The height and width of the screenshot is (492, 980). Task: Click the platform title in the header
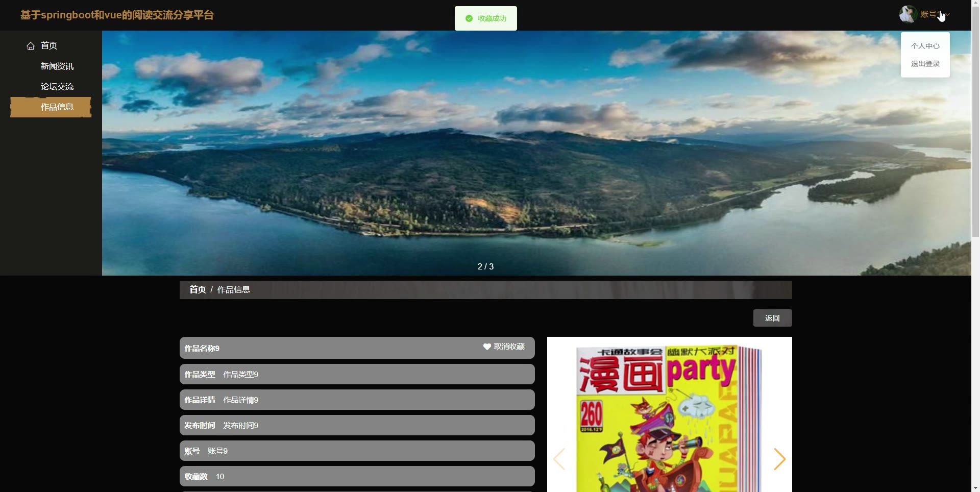[117, 15]
